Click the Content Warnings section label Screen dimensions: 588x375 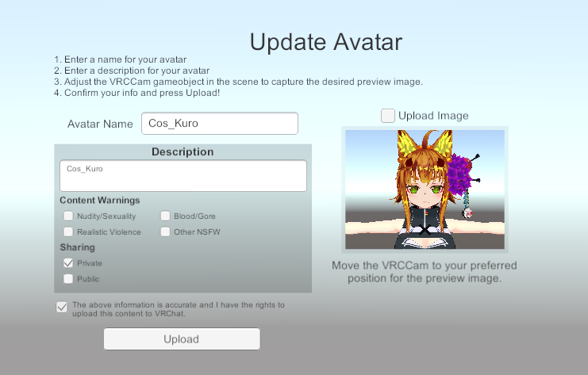(100, 200)
